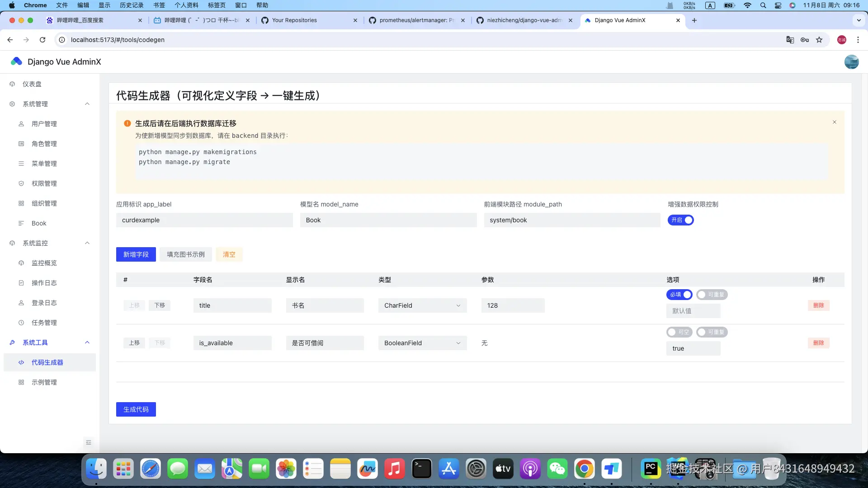Open the 操作日志 log page
868x488 pixels.
pyautogui.click(x=44, y=283)
